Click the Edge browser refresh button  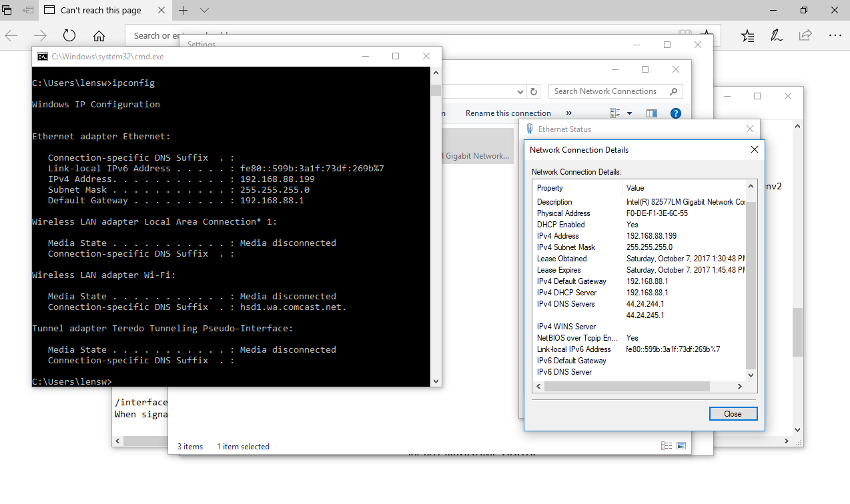[69, 36]
